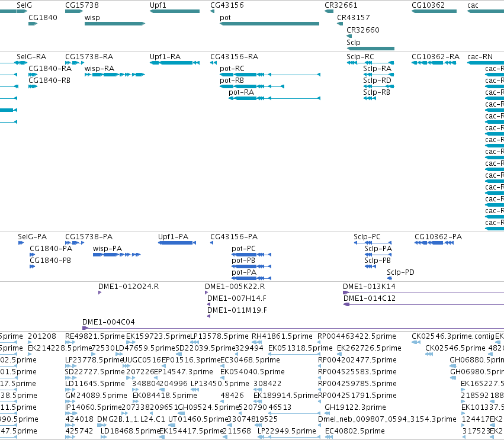Image resolution: width=504 pixels, height=440 pixels.
Task: Select the CR43157 gene label
Action: click(353, 17)
